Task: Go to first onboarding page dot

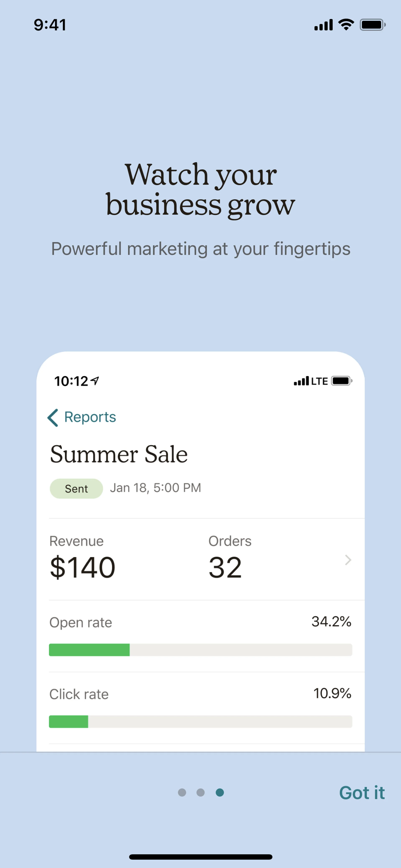Action: coord(182,792)
